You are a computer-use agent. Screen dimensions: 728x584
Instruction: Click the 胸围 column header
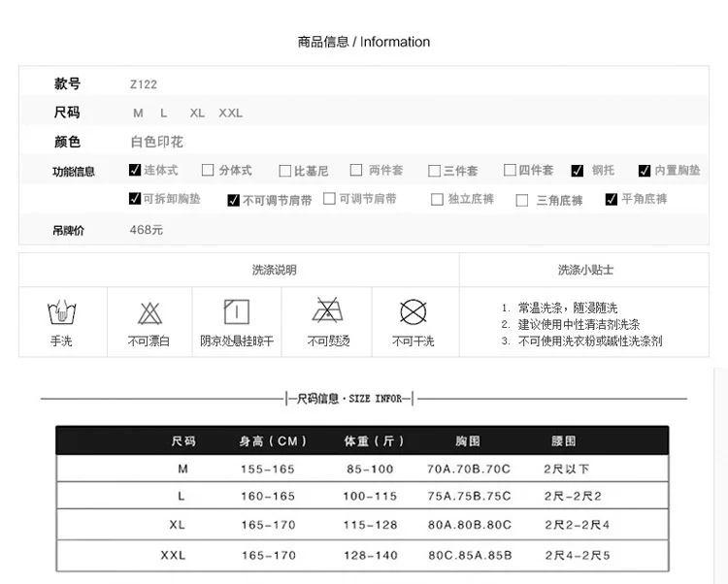pyautogui.click(x=468, y=441)
